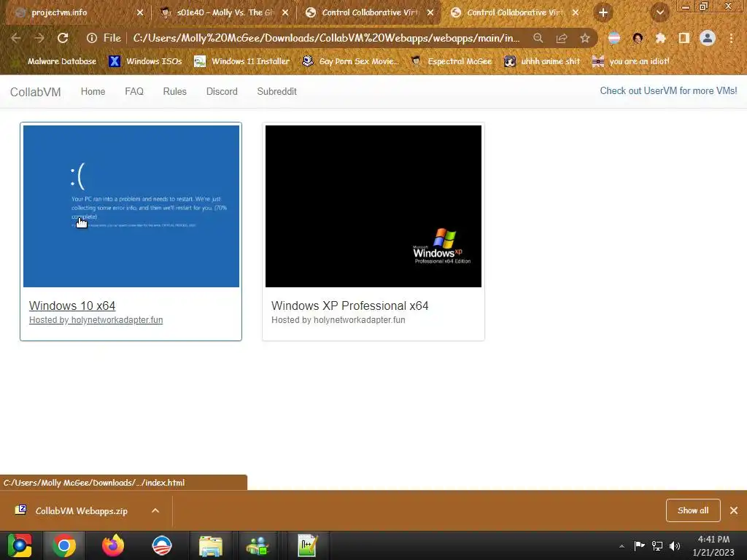Toggle the browser side panel icon
Viewport: 747px width, 560px height.
(684, 38)
